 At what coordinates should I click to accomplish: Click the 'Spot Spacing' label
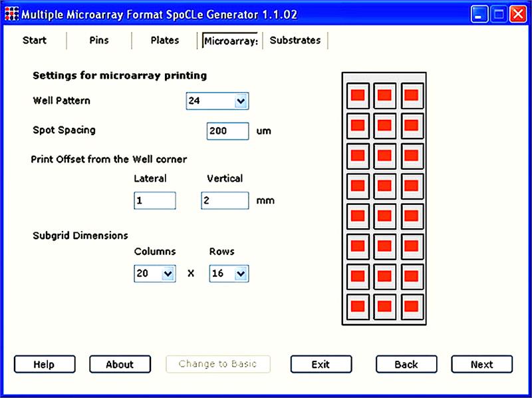click(64, 130)
